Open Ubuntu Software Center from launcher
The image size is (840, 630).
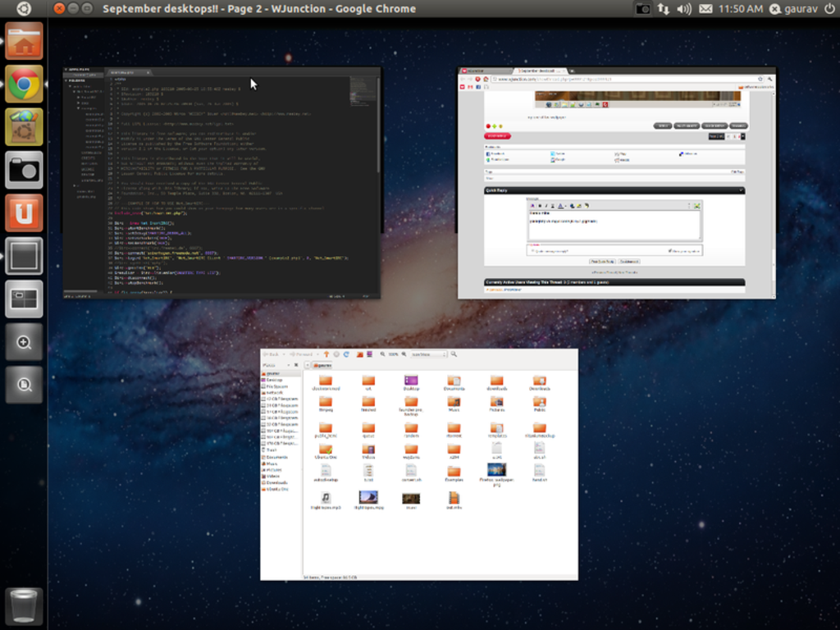point(24,126)
